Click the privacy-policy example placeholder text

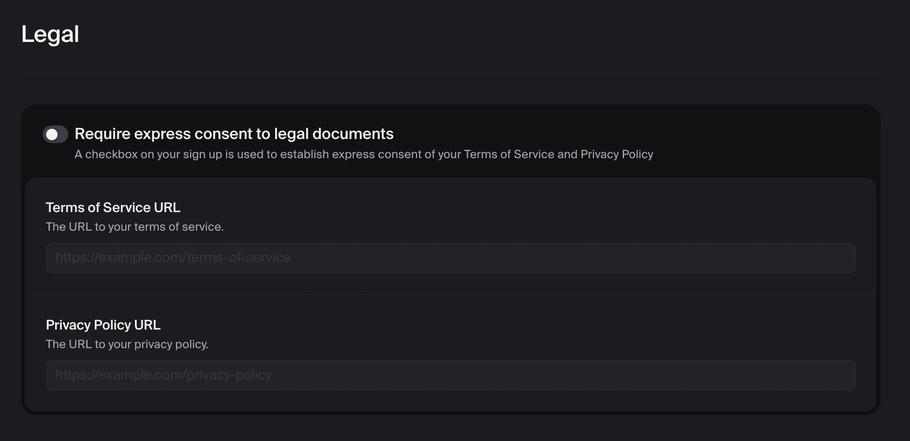click(x=163, y=375)
